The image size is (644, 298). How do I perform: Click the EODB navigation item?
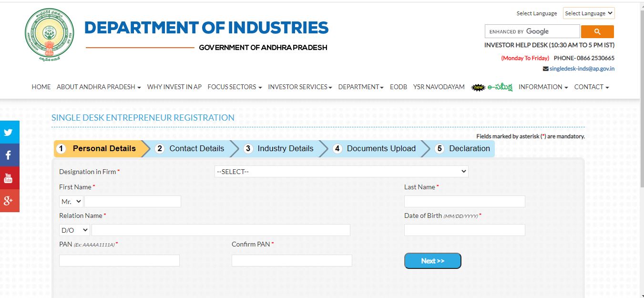(x=399, y=87)
